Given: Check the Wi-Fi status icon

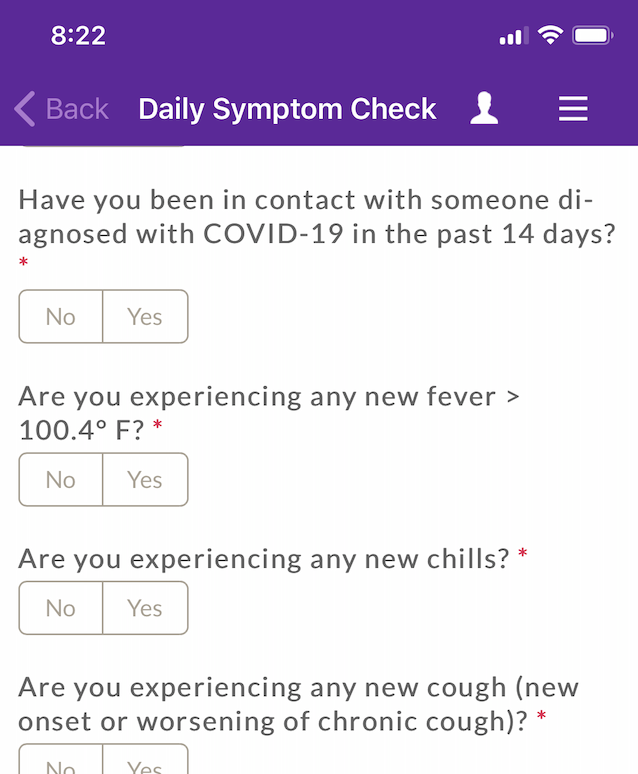Looking at the screenshot, I should (550, 36).
